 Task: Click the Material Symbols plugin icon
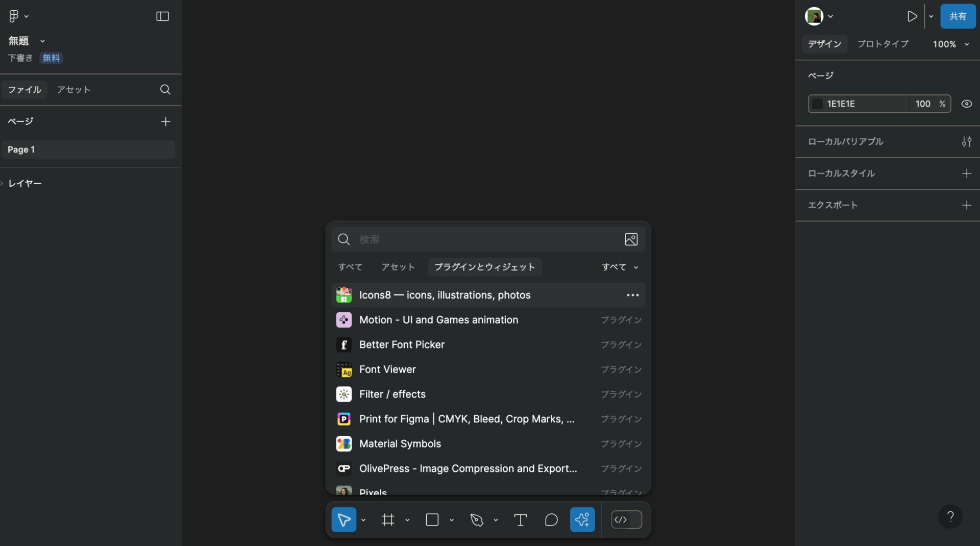[344, 444]
